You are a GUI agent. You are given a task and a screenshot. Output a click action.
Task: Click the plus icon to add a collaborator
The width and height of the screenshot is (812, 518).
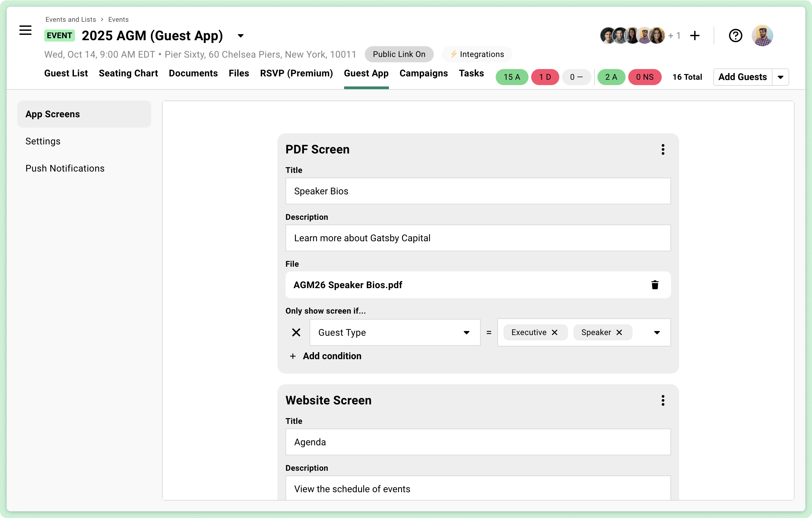click(x=695, y=35)
